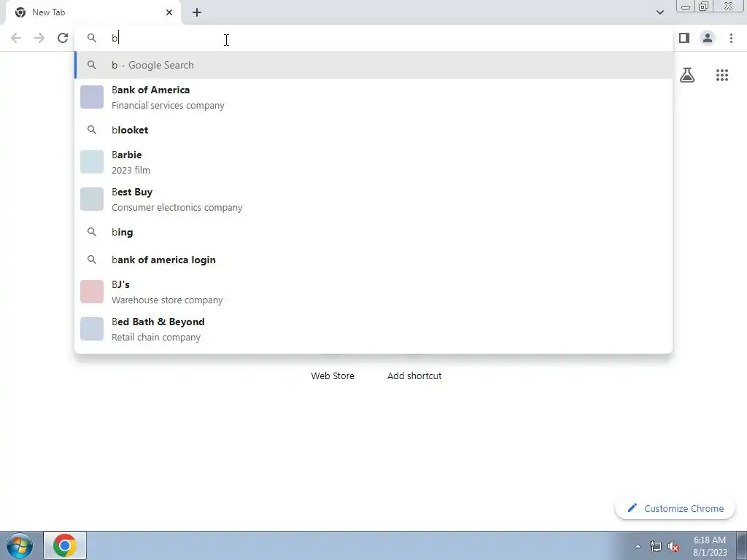This screenshot has height=560, width=747.
Task: Click the Add shortcut button
Action: (x=414, y=376)
